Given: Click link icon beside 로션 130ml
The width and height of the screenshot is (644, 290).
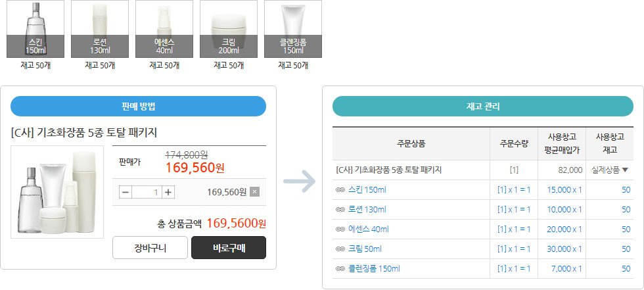Looking at the screenshot, I should pyautogui.click(x=340, y=210).
